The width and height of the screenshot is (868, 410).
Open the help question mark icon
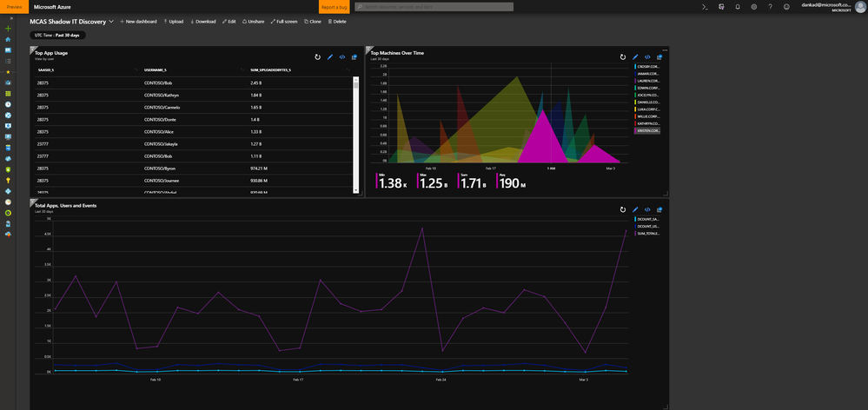pyautogui.click(x=770, y=7)
